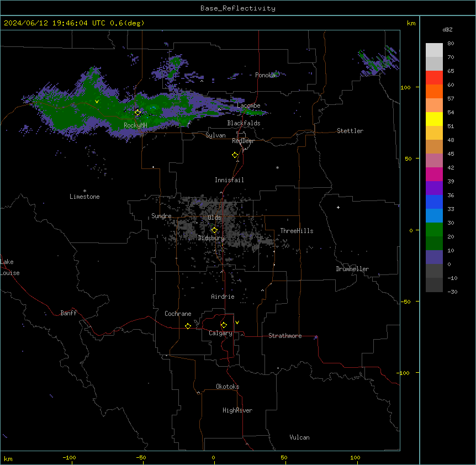Click the Sylvan label

[x=215, y=135]
